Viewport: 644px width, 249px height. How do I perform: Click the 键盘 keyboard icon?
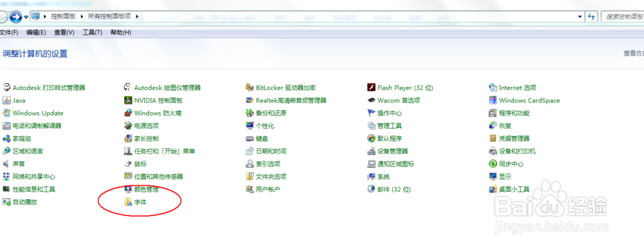click(x=249, y=138)
